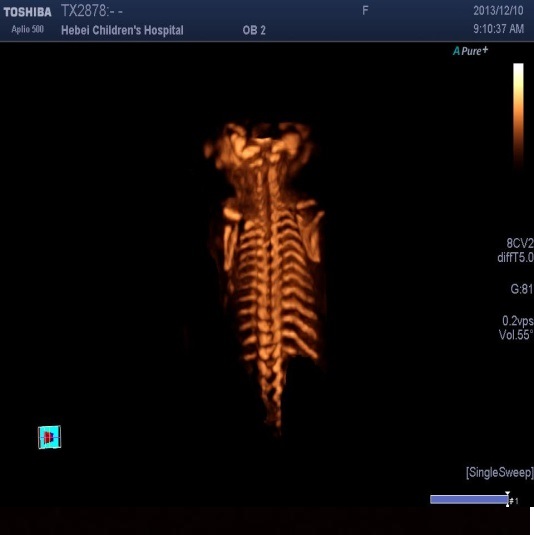Click the Toshiba logo
Screen dimensions: 534x535
click(27, 12)
